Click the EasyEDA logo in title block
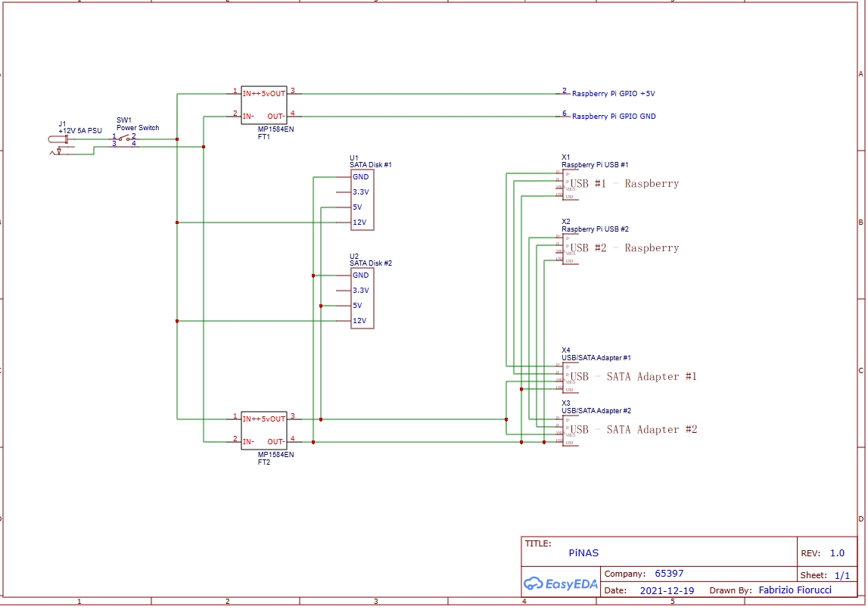The height and width of the screenshot is (610, 868). pyautogui.click(x=560, y=584)
